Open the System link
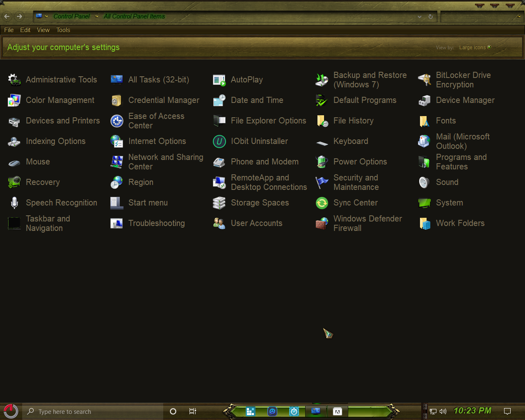The width and height of the screenshot is (525, 420). [x=449, y=203]
